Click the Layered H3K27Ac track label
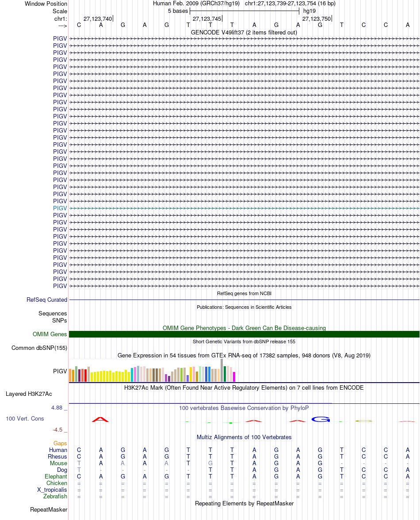Viewport: 420px width, 520px height. (29, 394)
